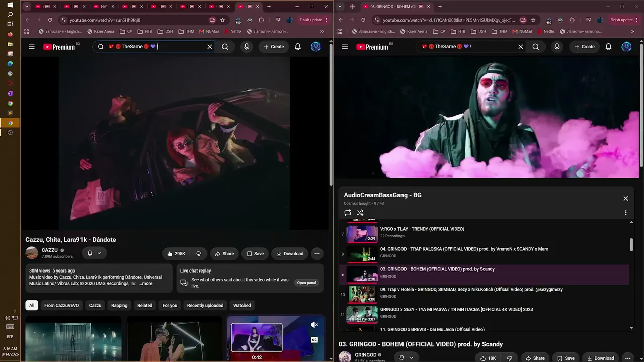The height and width of the screenshot is (362, 644).
Task: Open YouTube guide menu in left window
Action: tap(32, 47)
